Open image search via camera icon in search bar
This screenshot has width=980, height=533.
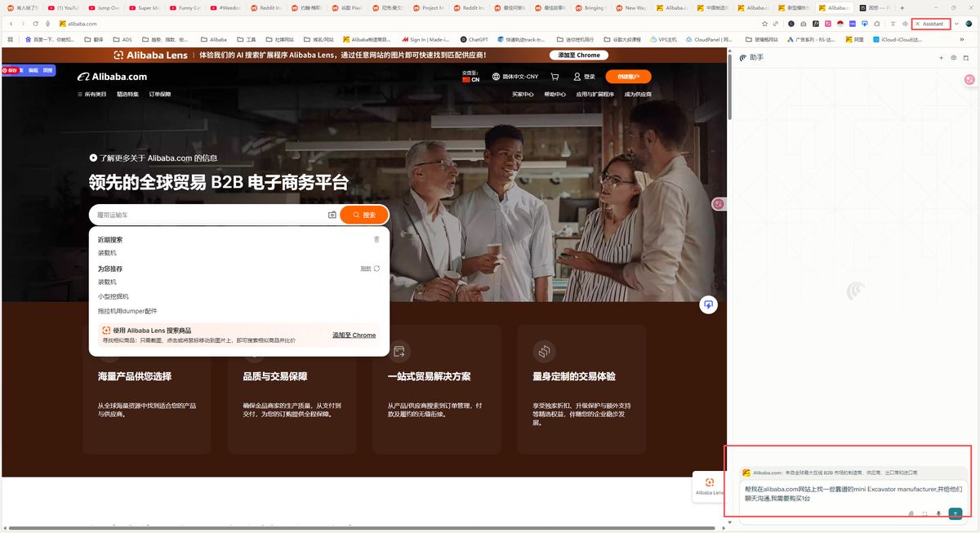[332, 214]
